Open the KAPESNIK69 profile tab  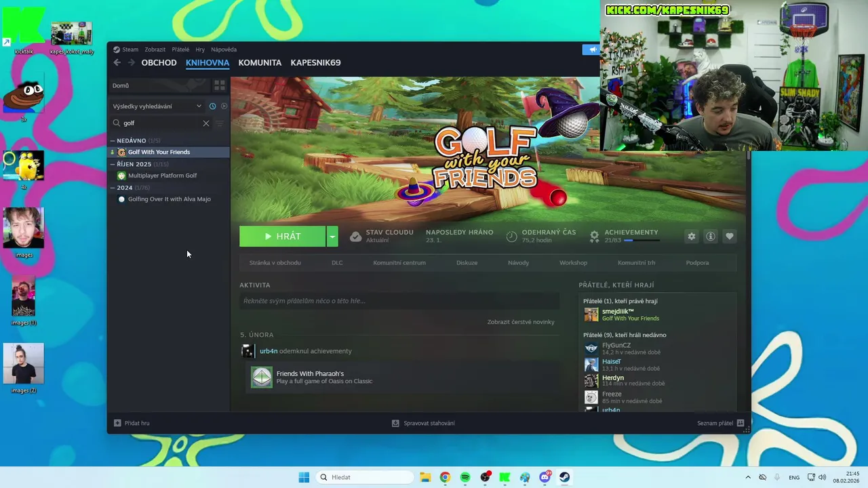pyautogui.click(x=315, y=62)
